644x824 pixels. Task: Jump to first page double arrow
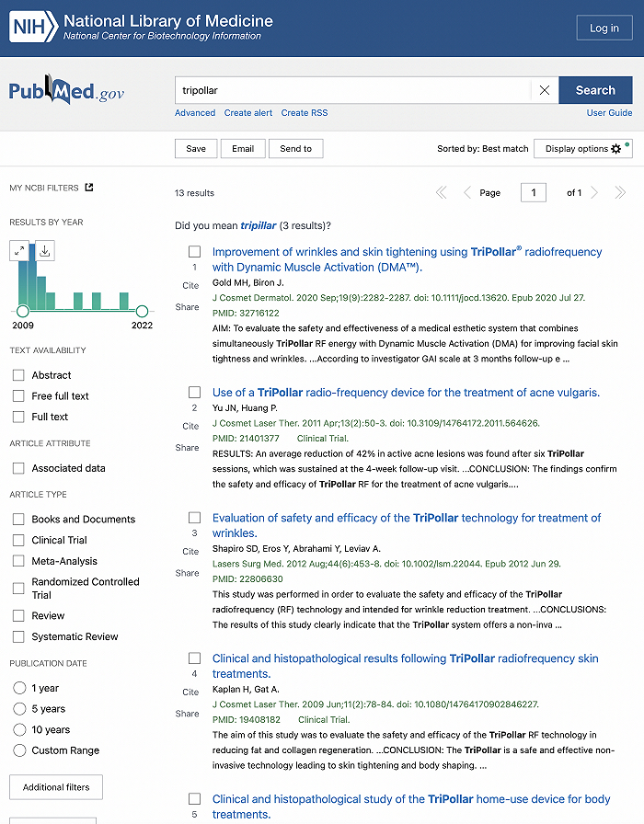click(441, 192)
